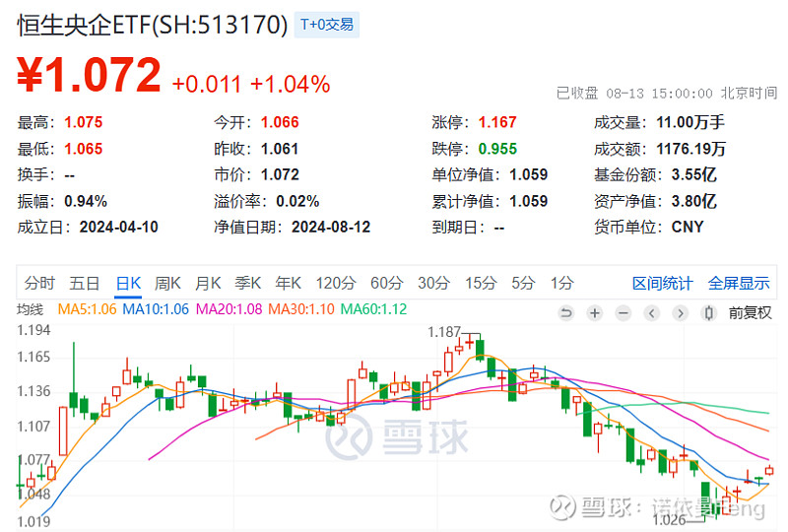Switch to the 1分 interval tab
Screen dimensions: 788x532
(561, 283)
